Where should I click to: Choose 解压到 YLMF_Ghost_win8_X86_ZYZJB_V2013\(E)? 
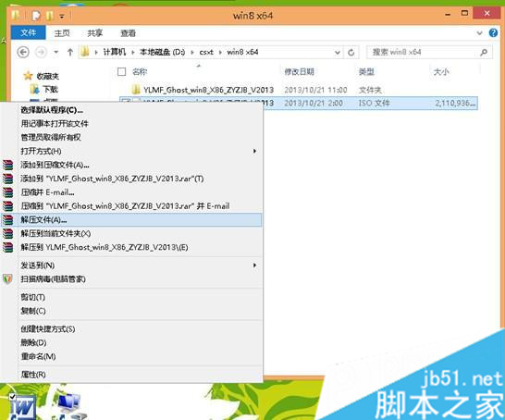[x=104, y=247]
